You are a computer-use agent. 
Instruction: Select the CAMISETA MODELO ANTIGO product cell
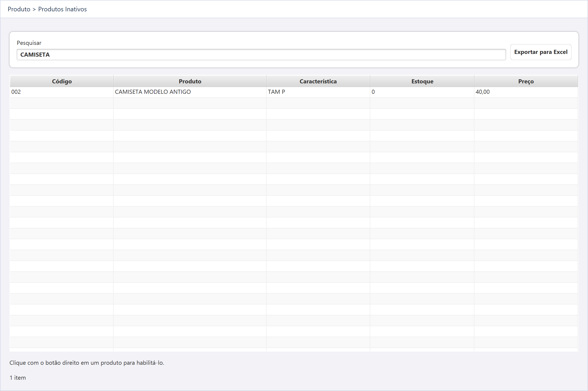[190, 92]
